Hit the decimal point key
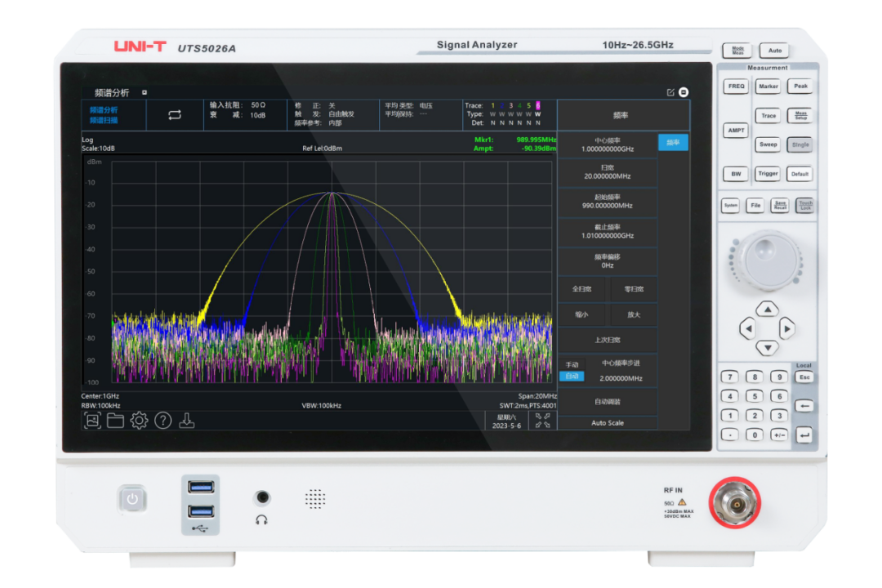This screenshot has width=882, height=588. pos(730,434)
